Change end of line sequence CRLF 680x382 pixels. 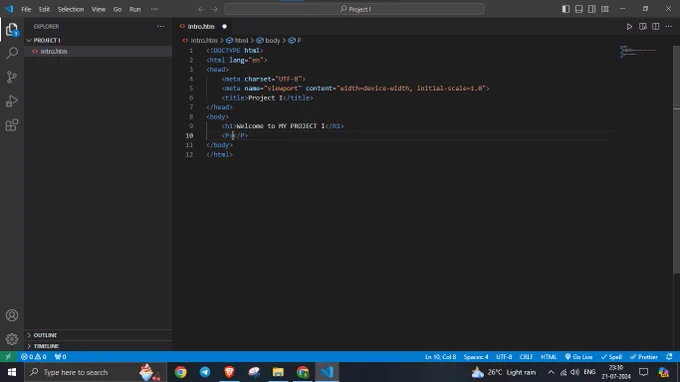526,357
